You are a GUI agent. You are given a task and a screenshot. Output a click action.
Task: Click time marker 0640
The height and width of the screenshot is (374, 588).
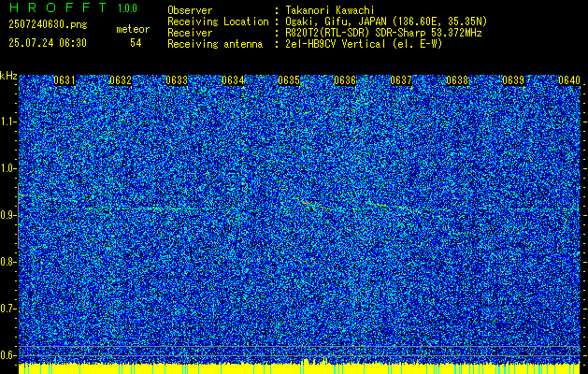pos(569,80)
